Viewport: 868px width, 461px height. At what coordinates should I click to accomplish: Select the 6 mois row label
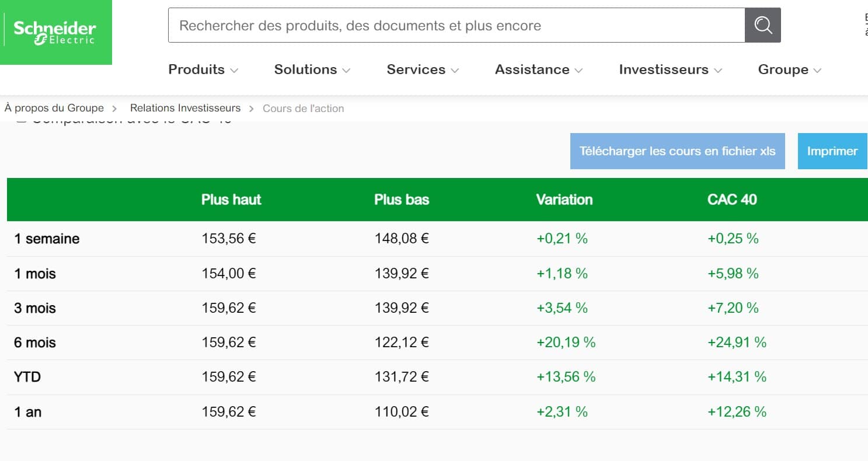(35, 343)
